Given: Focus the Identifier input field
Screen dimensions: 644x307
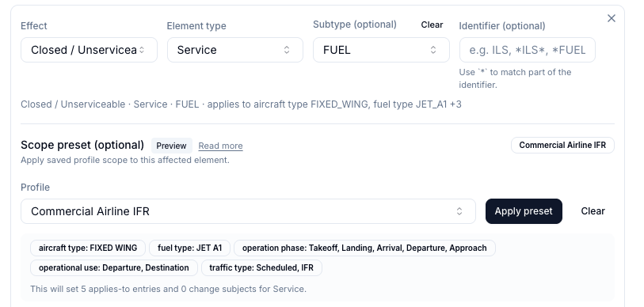Looking at the screenshot, I should [x=528, y=50].
